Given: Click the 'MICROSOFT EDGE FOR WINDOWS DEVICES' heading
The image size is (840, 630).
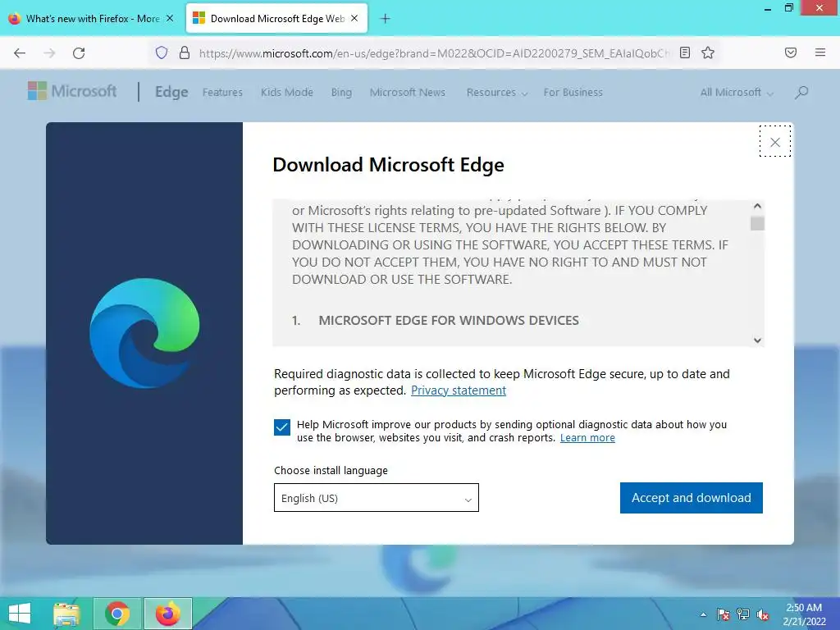Looking at the screenshot, I should coord(449,321).
